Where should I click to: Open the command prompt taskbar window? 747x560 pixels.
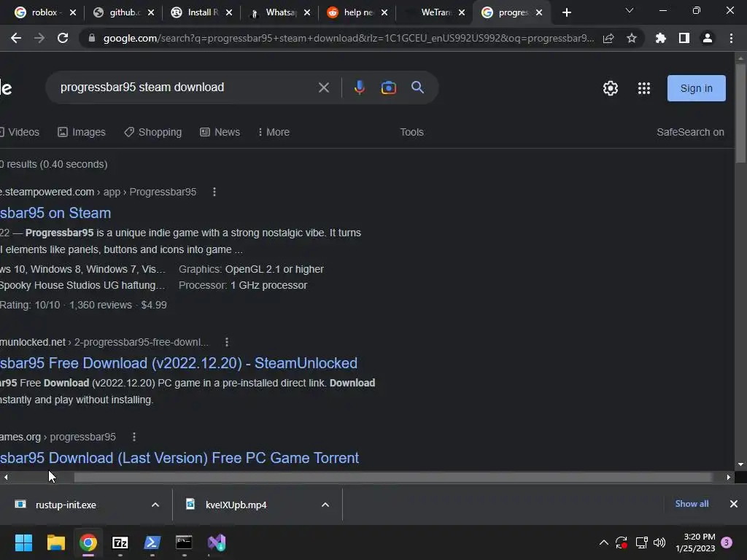(x=184, y=542)
